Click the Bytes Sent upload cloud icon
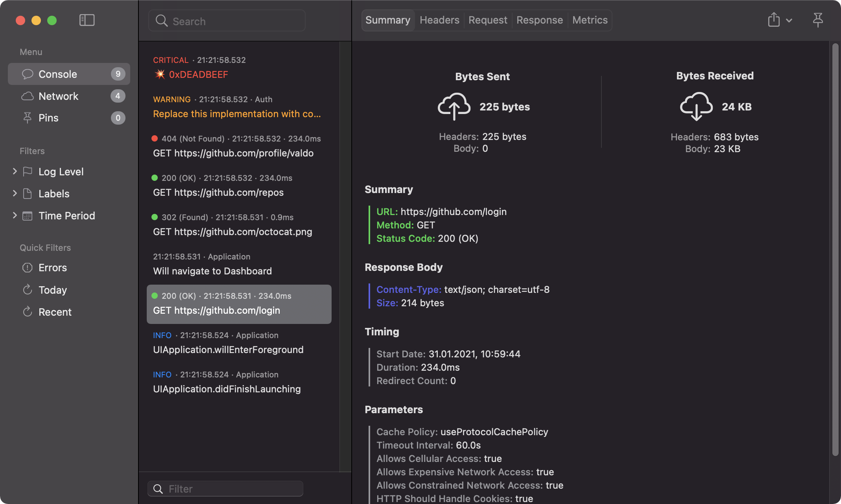841x504 pixels. click(x=454, y=107)
